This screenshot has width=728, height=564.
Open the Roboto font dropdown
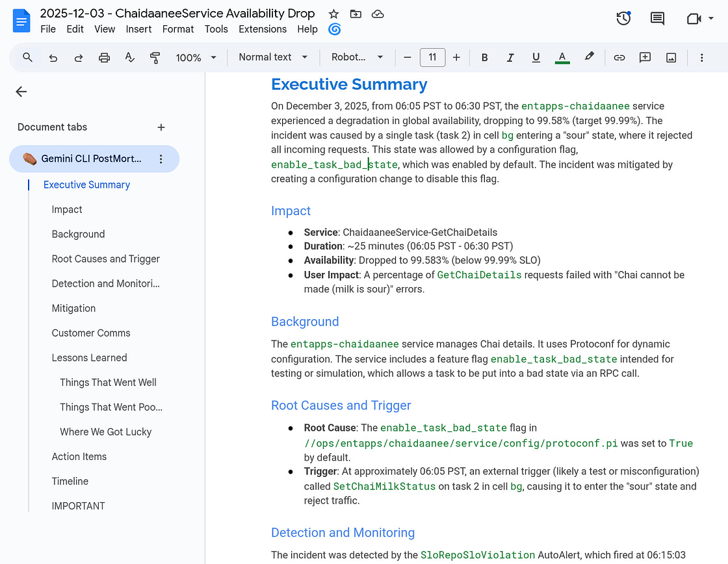tap(357, 57)
